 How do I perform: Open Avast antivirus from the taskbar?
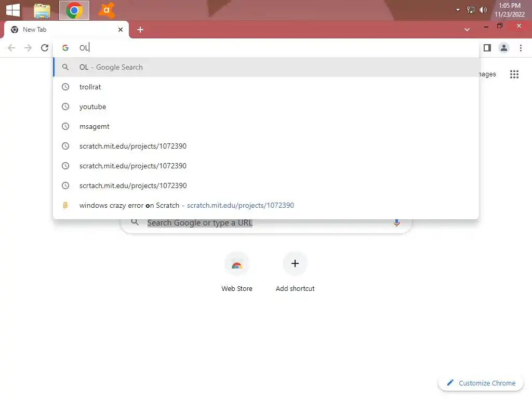coord(106,10)
